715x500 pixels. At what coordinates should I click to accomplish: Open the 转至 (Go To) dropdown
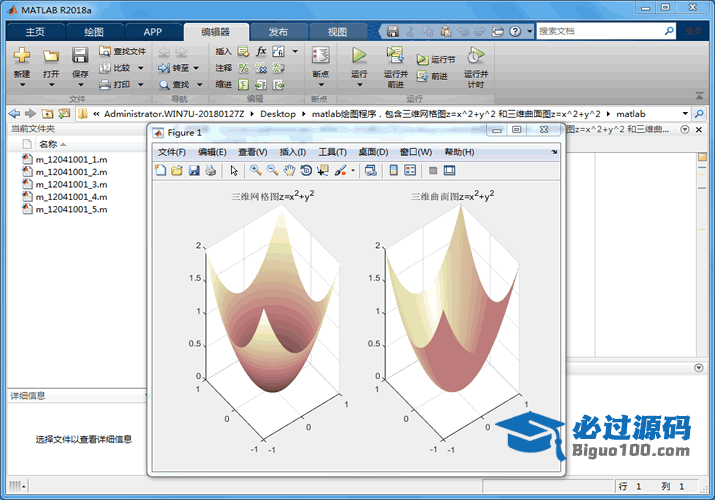(196, 68)
